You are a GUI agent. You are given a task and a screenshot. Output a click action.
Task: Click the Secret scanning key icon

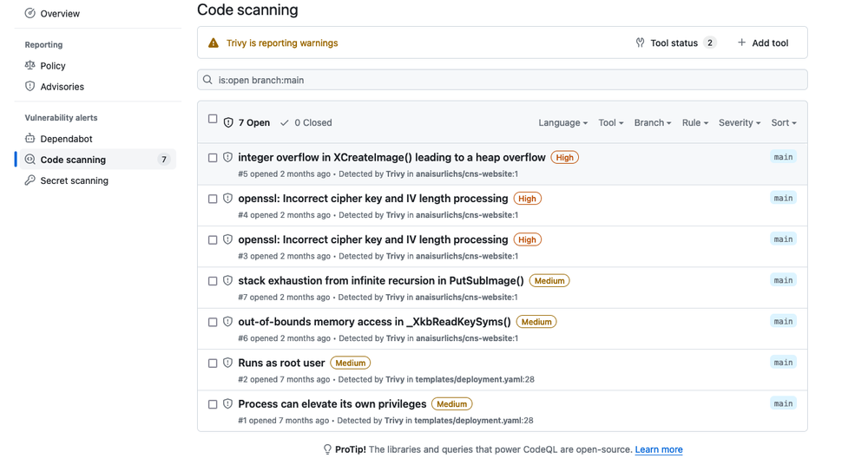click(x=30, y=180)
